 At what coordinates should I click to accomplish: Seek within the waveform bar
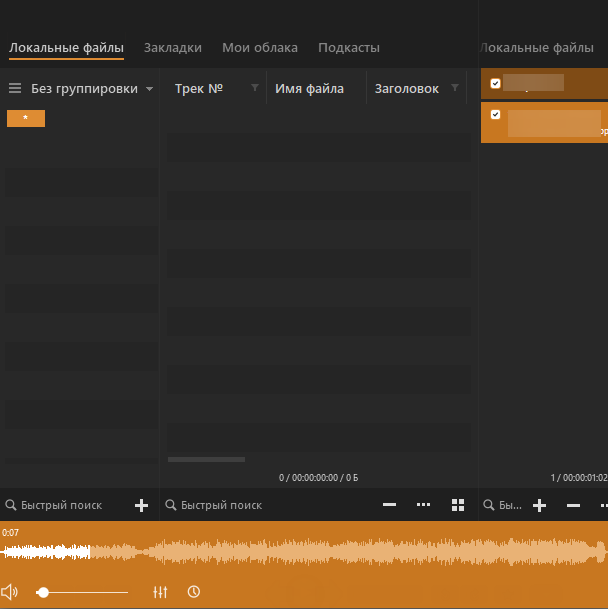[304, 552]
